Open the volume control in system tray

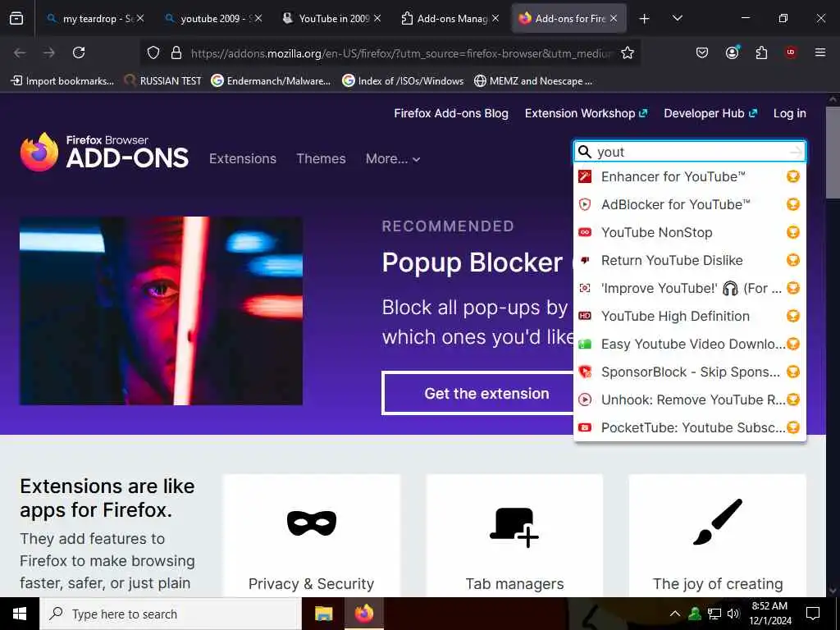(733, 614)
